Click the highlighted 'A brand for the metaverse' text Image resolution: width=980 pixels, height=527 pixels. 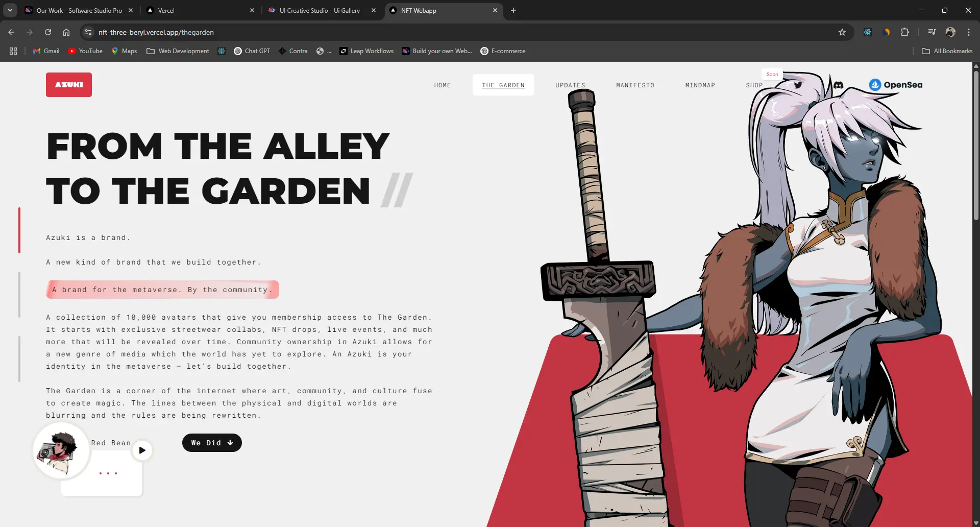162,290
